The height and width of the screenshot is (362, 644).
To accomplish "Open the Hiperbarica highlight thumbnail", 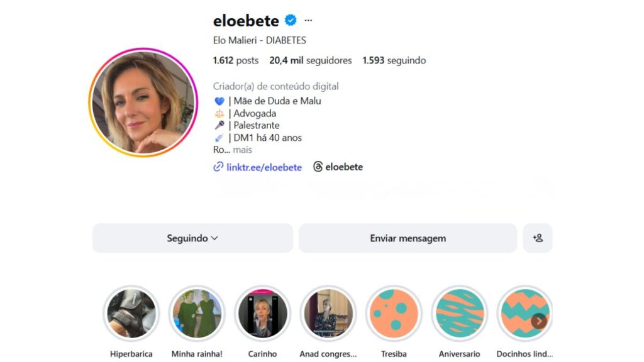I will pyautogui.click(x=131, y=314).
